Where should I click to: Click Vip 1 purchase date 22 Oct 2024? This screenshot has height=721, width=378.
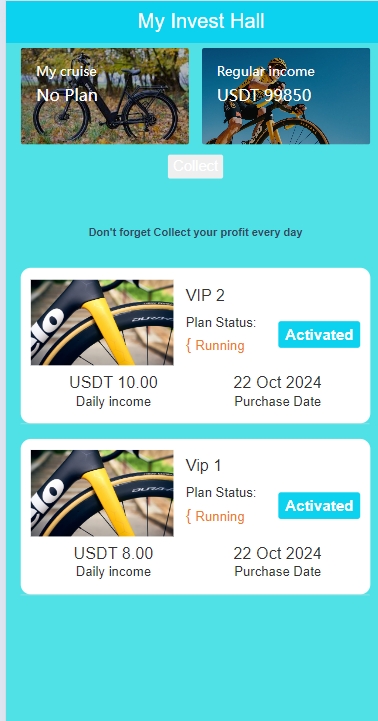click(277, 553)
